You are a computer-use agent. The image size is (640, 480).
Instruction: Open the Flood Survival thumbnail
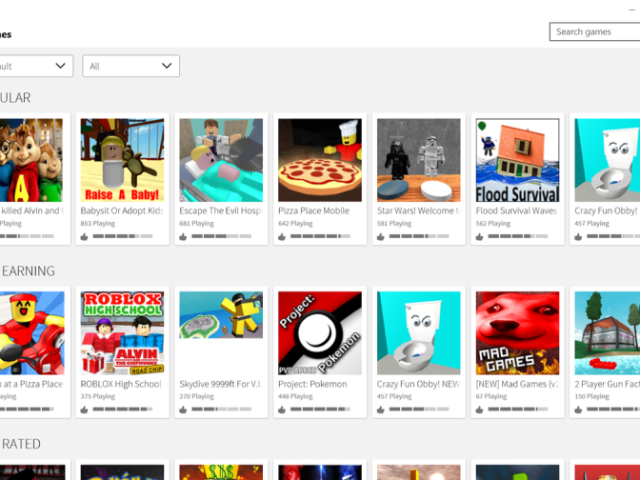point(518,160)
